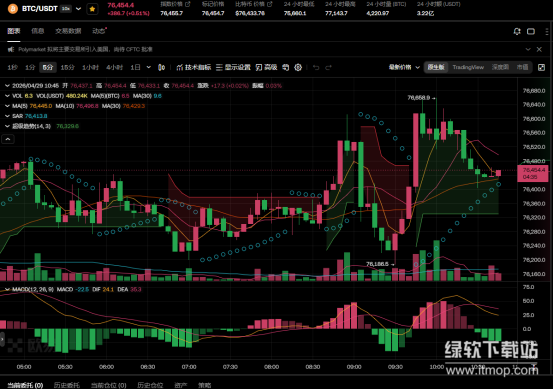Click the current price label 76,454.4
This screenshot has height=390, width=553.
click(533, 173)
